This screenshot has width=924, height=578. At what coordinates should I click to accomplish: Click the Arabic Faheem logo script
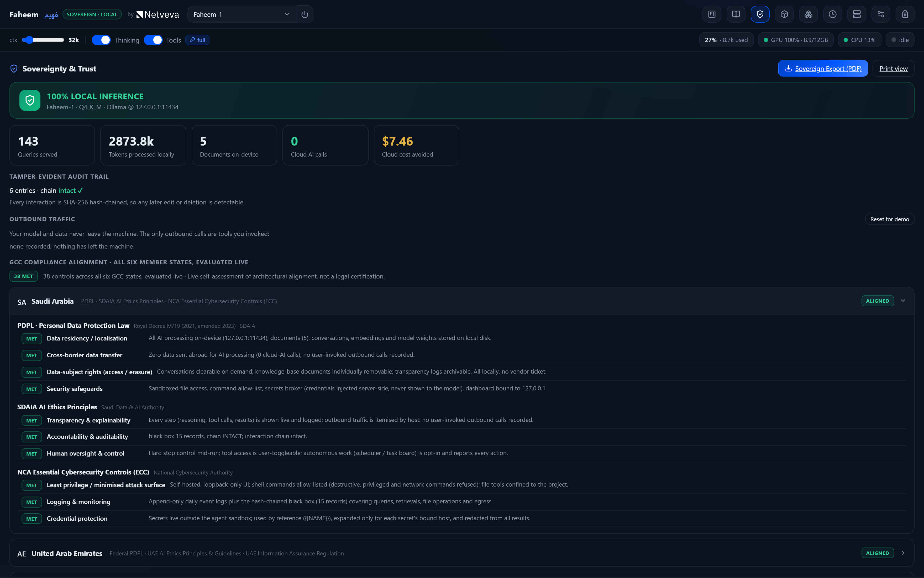[51, 15]
